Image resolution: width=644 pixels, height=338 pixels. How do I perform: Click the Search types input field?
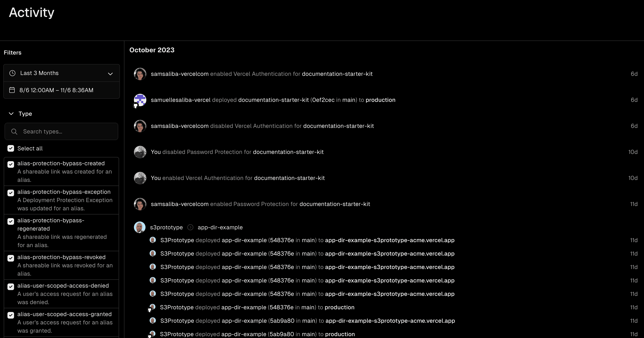tap(68, 131)
